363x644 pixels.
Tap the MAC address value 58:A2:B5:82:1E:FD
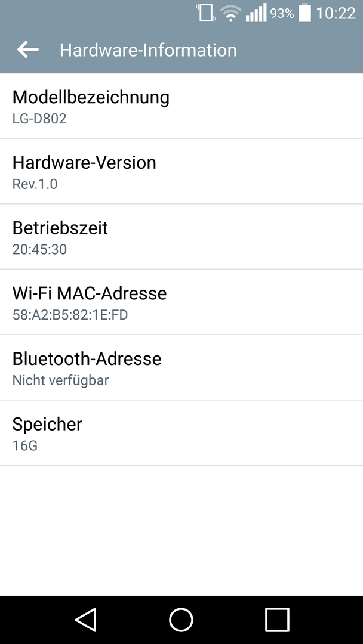(70, 315)
